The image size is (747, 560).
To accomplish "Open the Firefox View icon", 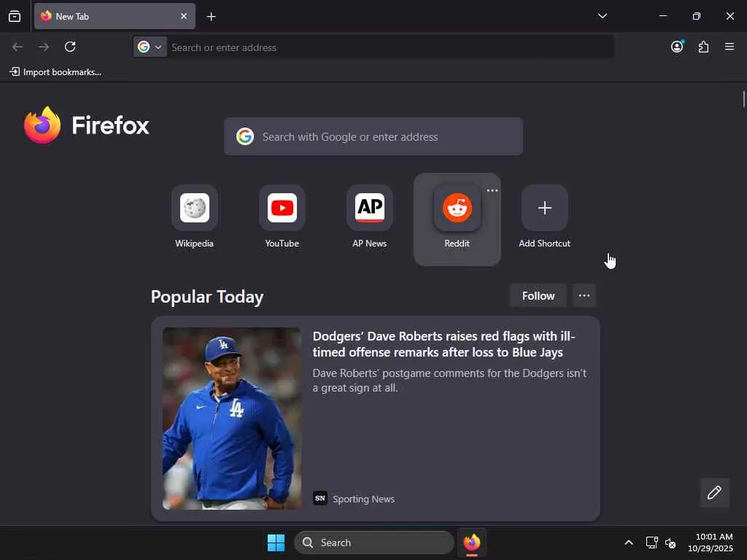I will click(x=15, y=16).
